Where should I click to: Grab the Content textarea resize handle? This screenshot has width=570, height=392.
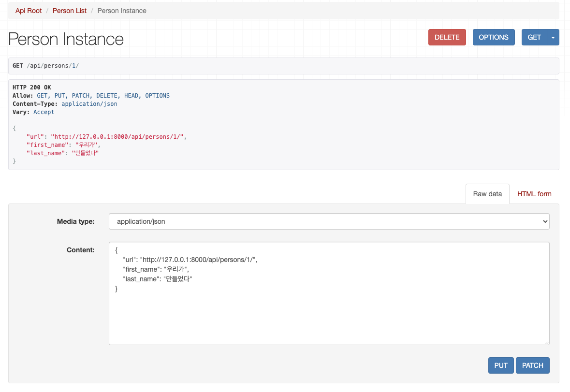coord(547,342)
